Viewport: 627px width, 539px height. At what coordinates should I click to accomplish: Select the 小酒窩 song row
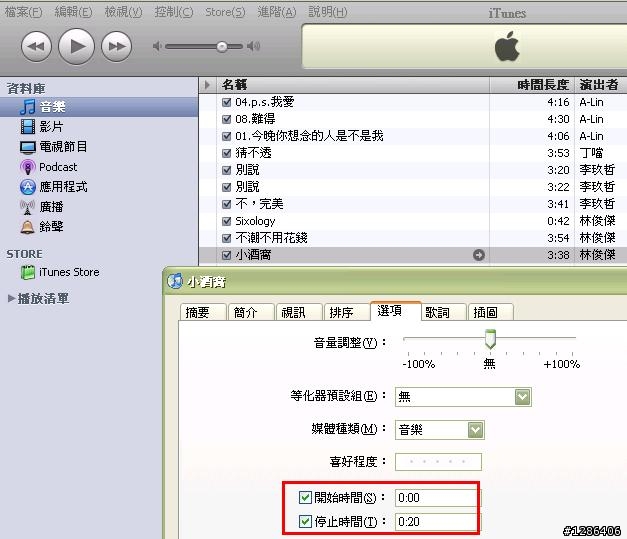tap(413, 255)
